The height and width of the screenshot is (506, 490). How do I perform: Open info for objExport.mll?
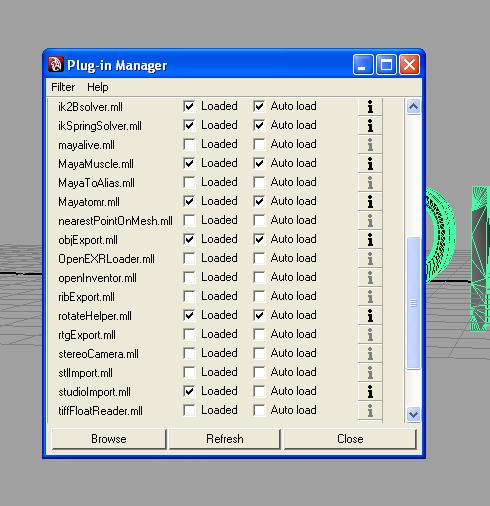(x=370, y=240)
